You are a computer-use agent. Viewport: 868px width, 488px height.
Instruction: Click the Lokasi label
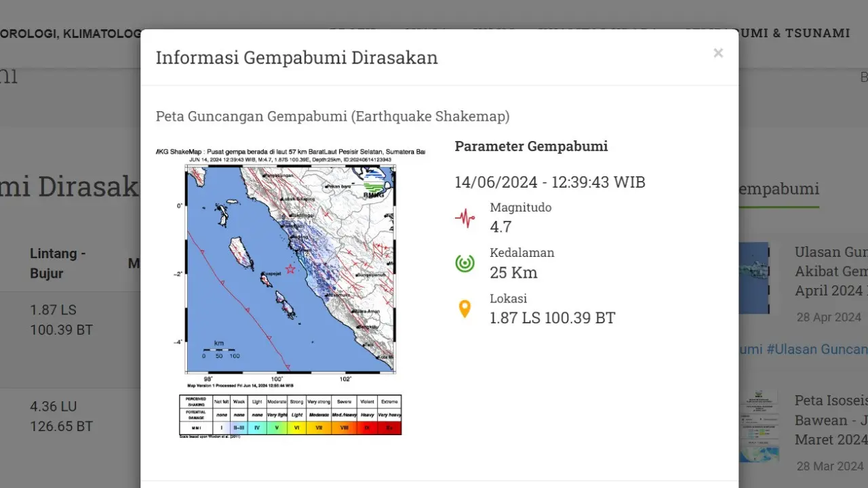coord(509,298)
